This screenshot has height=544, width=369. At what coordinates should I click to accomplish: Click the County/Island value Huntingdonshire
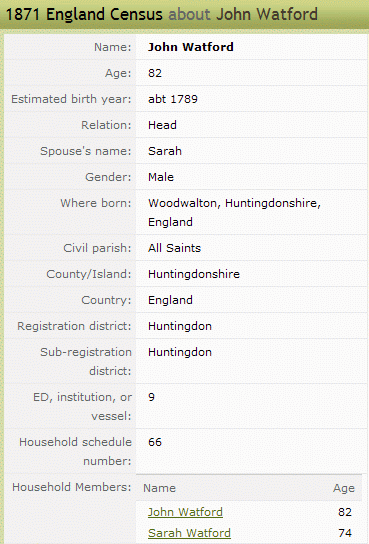coord(194,274)
